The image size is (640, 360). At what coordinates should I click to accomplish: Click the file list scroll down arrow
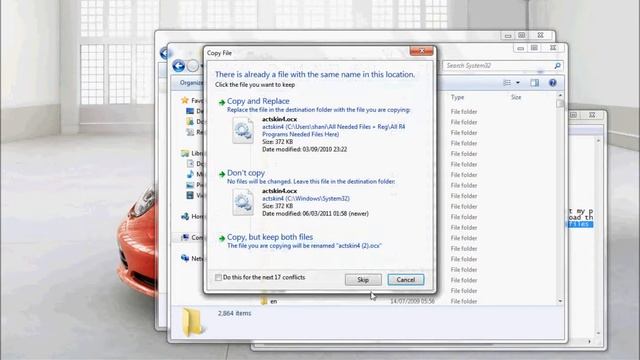coord(560,301)
